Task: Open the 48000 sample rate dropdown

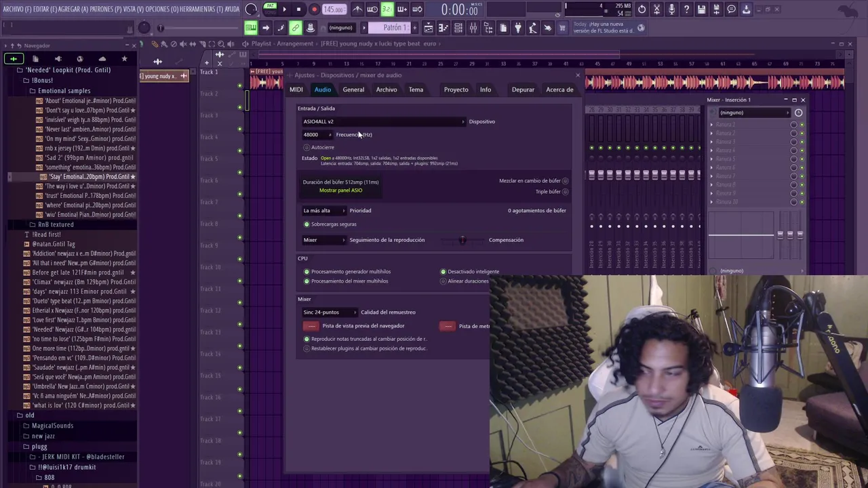Action: click(317, 134)
